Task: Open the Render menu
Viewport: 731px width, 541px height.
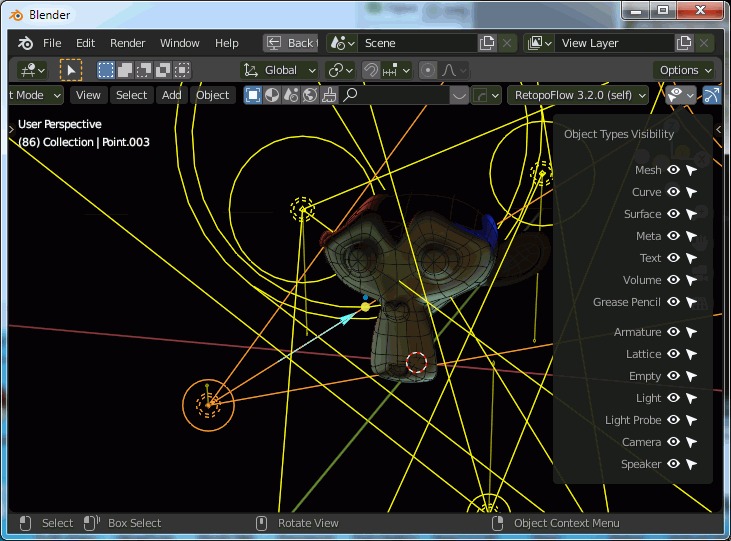Action: (128, 43)
